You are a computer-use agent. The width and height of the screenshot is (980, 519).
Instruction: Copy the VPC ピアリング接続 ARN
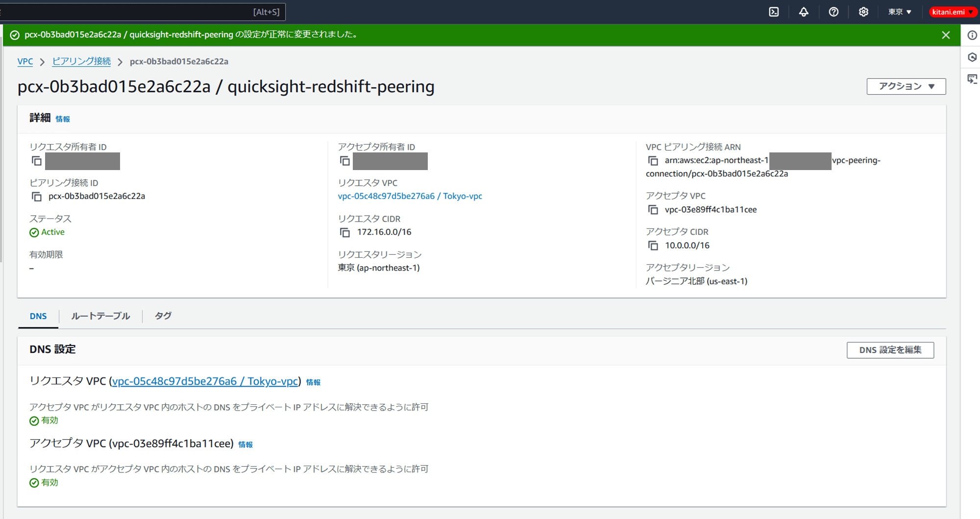[653, 161]
